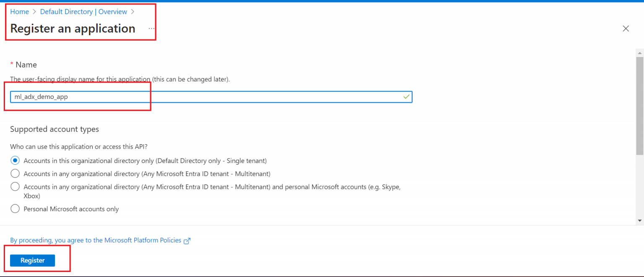The image size is (644, 277).
Task: Go to Home in the breadcrumb
Action: click(19, 12)
